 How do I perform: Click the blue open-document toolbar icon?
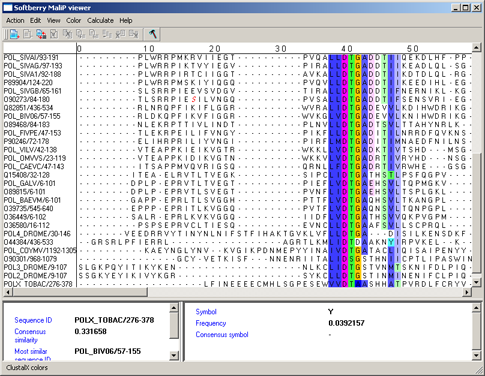pos(14,34)
